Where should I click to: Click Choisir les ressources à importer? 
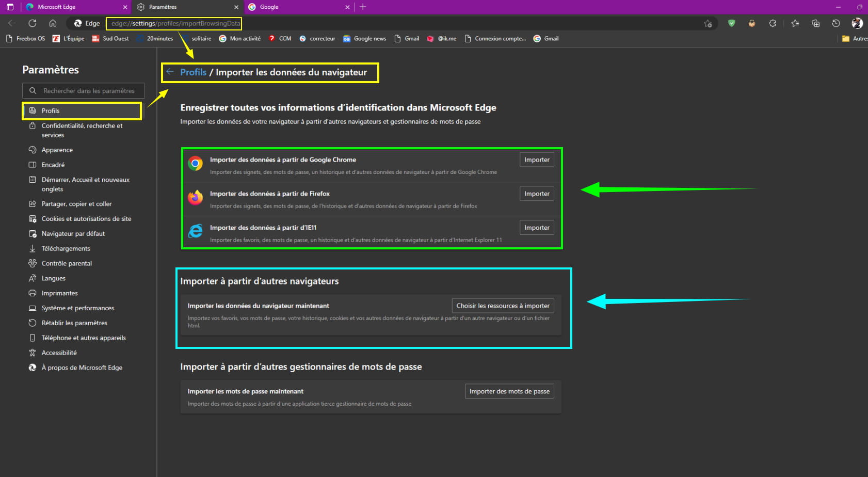pyautogui.click(x=503, y=306)
